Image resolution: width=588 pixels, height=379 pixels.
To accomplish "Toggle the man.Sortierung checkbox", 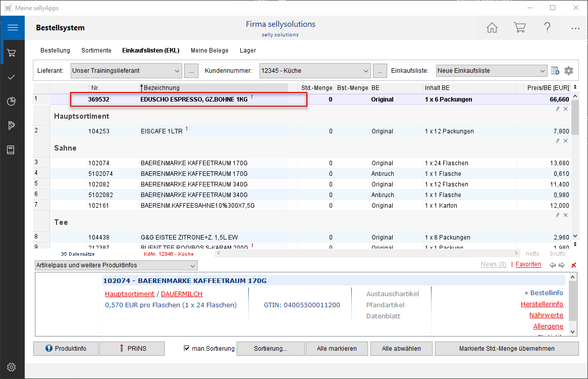I will point(187,348).
